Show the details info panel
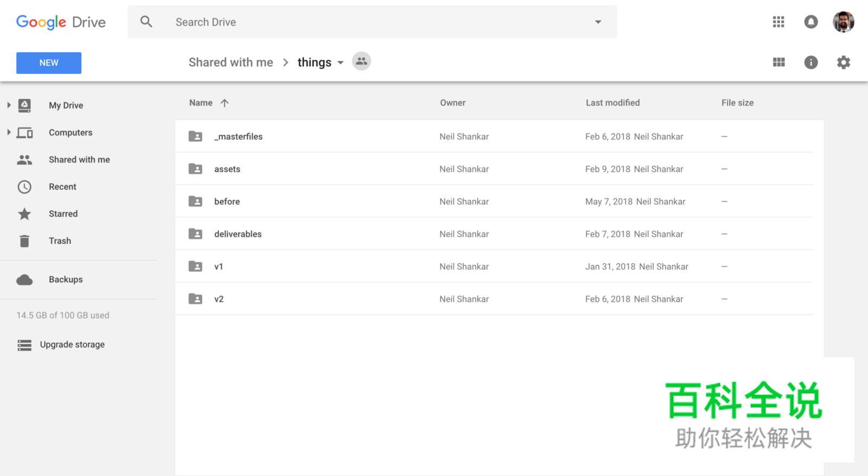868x476 pixels. click(810, 62)
